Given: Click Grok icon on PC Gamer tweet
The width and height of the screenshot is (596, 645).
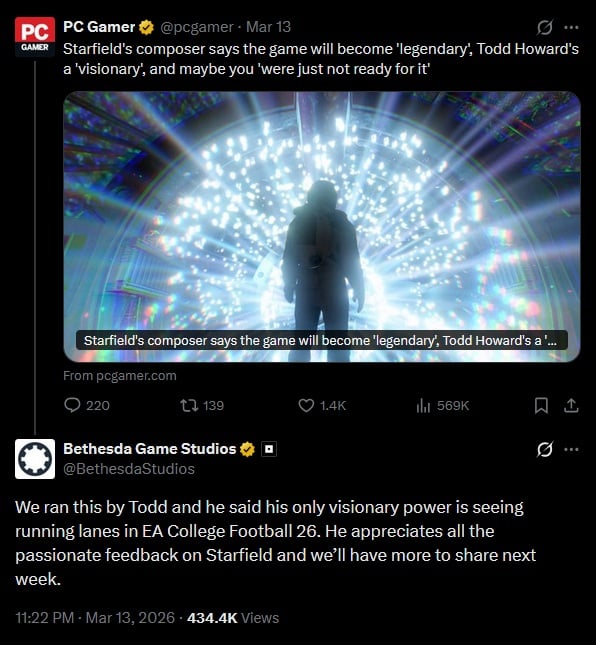Looking at the screenshot, I should coord(545,28).
